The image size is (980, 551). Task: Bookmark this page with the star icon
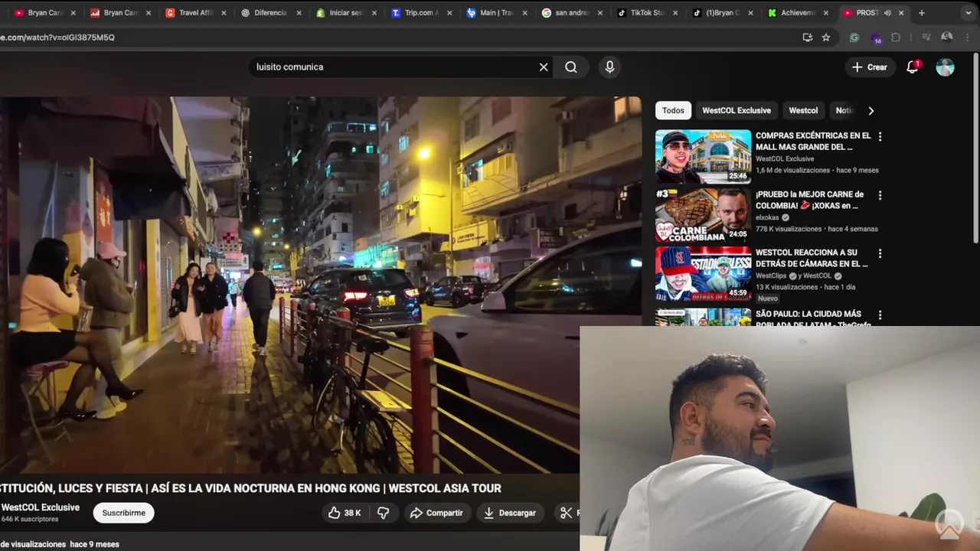(826, 37)
